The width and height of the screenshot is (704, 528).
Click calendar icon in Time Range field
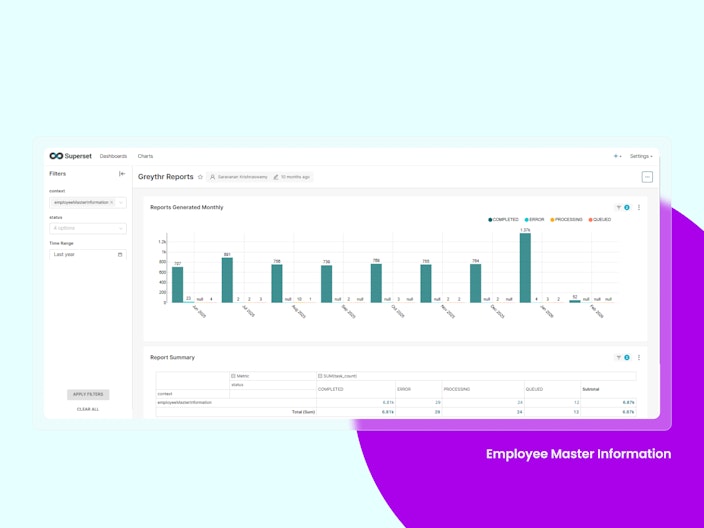tap(120, 255)
